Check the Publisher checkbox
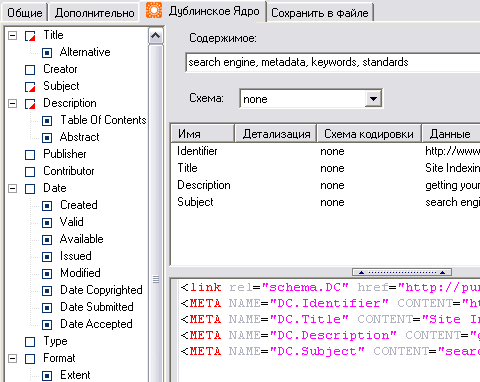The height and width of the screenshot is (382, 480). tap(30, 155)
